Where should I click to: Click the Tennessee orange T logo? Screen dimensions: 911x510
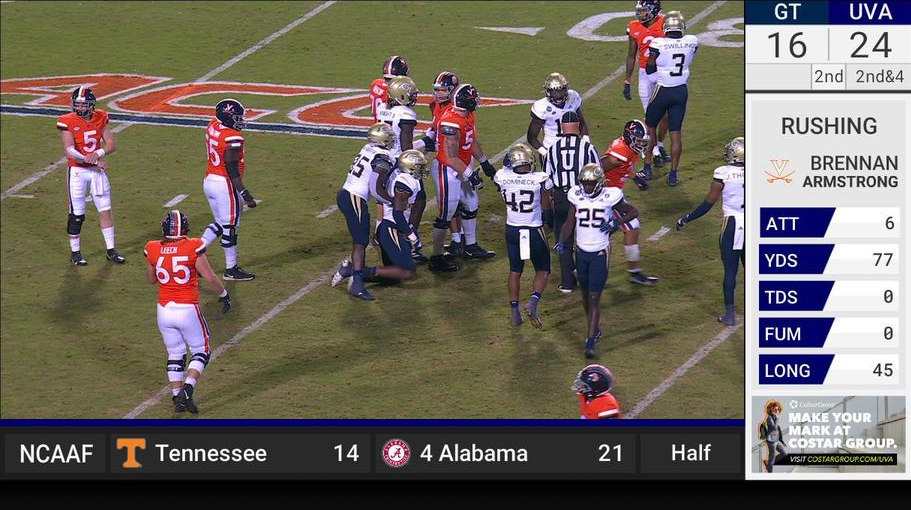[x=131, y=452]
